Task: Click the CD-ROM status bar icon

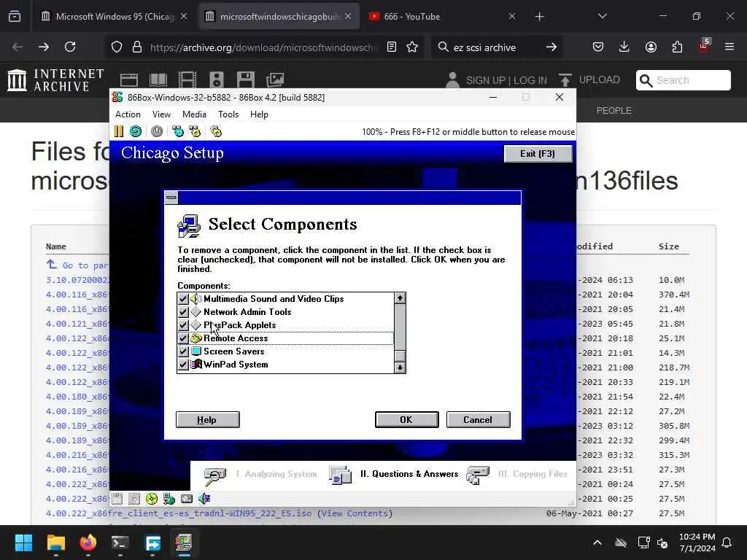Action: [152, 499]
